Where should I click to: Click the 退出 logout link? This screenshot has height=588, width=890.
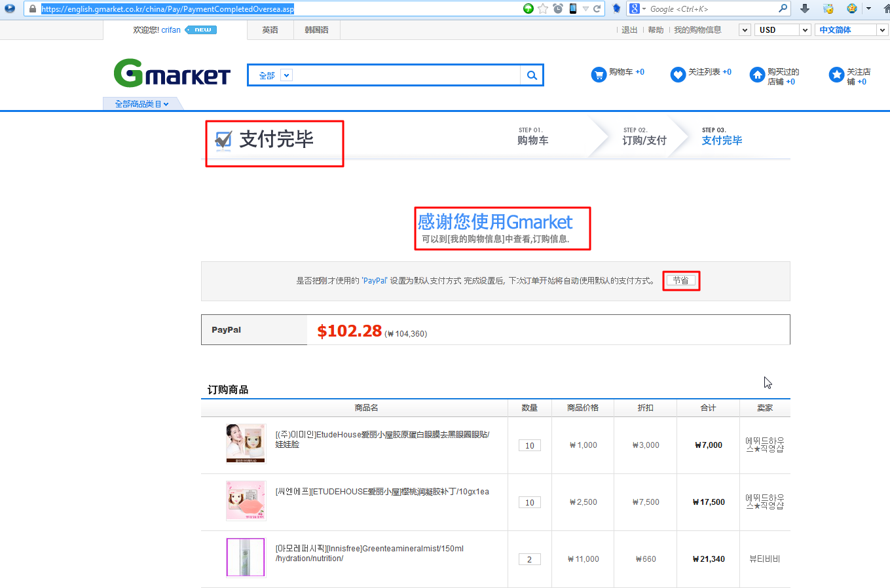pyautogui.click(x=629, y=30)
